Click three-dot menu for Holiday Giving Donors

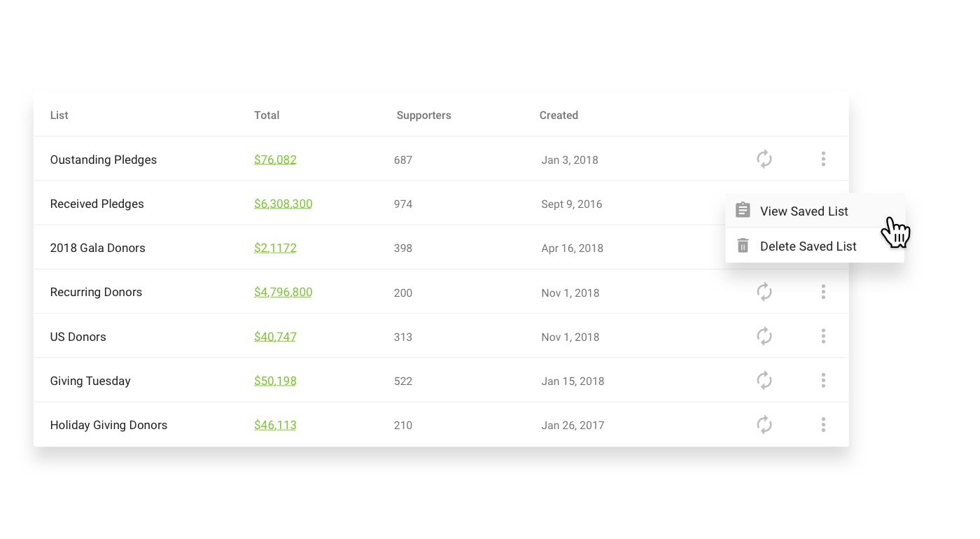click(823, 424)
